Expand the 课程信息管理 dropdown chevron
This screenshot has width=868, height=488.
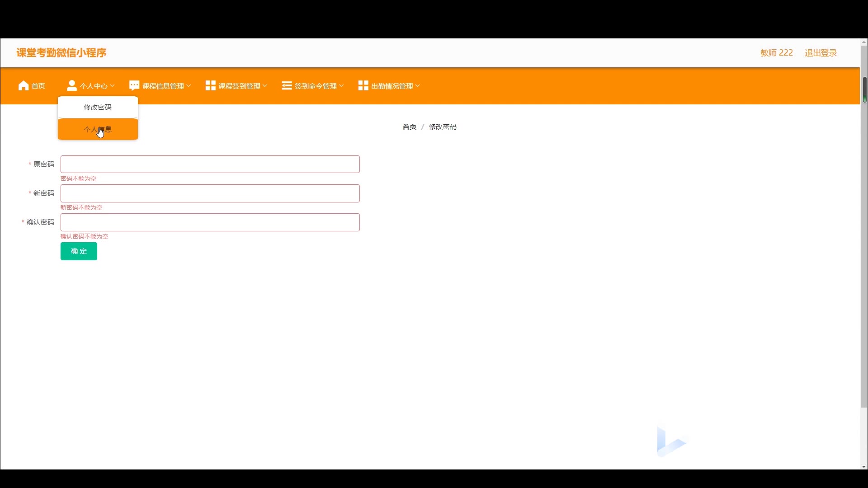(x=189, y=86)
